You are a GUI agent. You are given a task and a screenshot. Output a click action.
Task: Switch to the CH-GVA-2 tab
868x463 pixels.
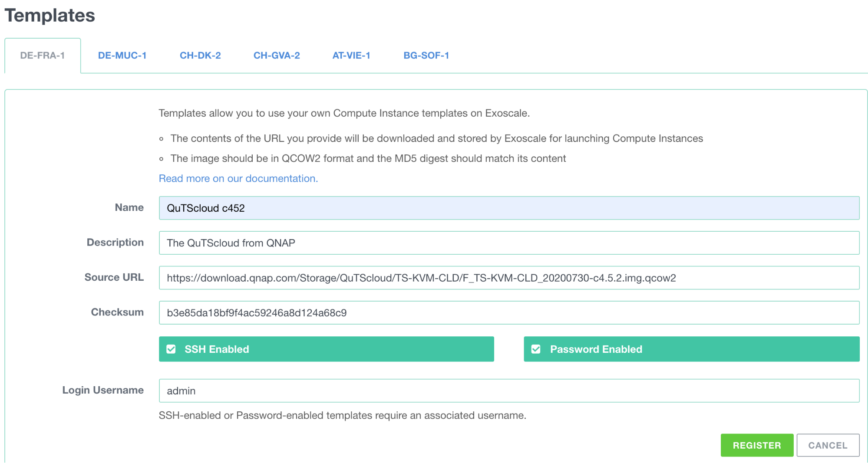[277, 56]
